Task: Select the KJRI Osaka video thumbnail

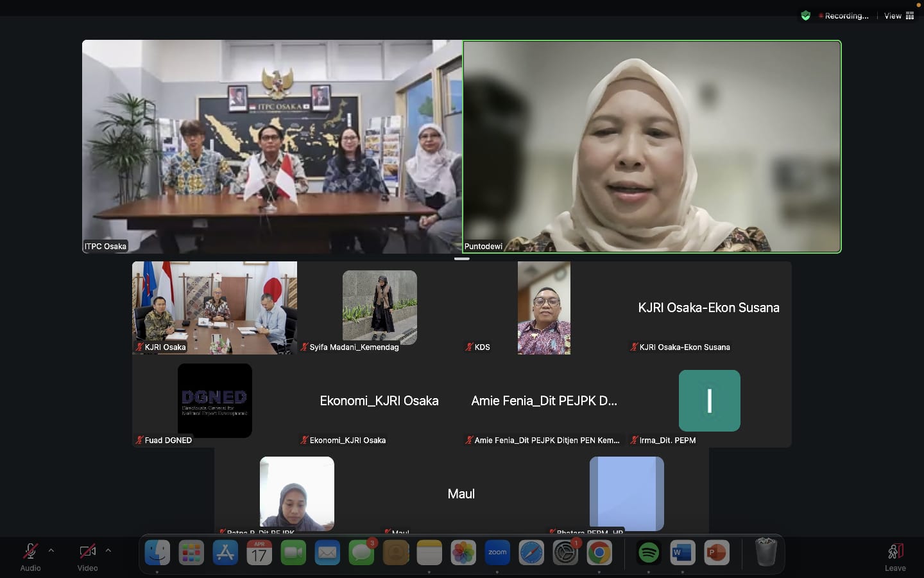Action: [214, 308]
